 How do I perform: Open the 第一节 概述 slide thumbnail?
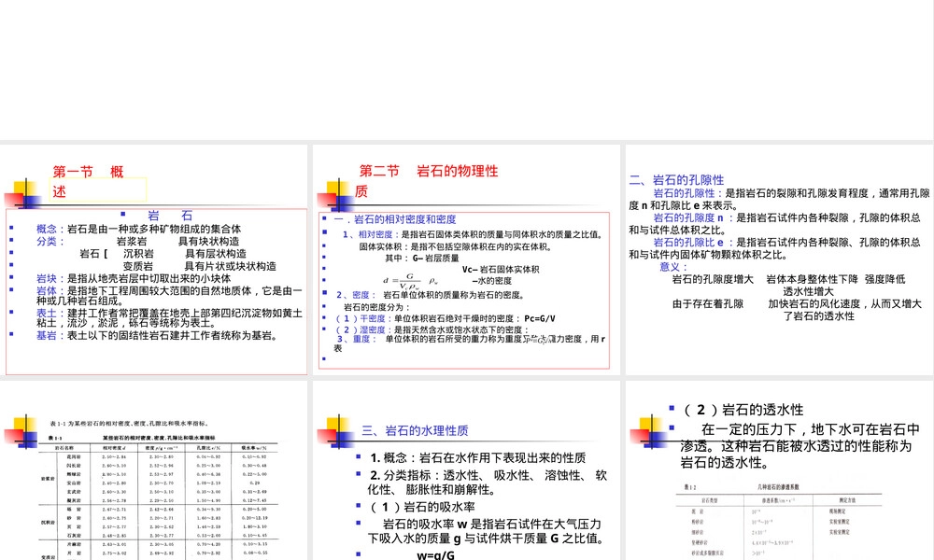pyautogui.click(x=154, y=259)
